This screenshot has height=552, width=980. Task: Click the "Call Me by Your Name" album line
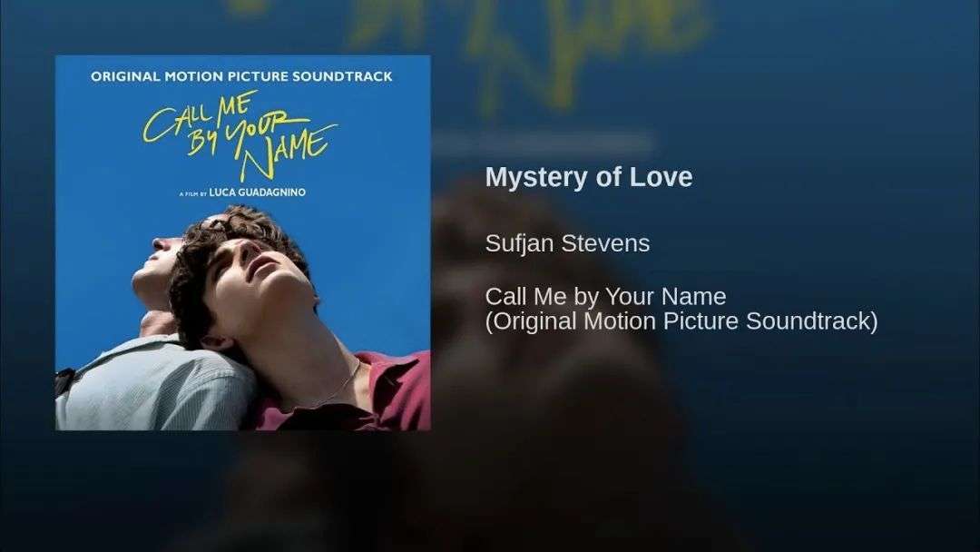(605, 296)
